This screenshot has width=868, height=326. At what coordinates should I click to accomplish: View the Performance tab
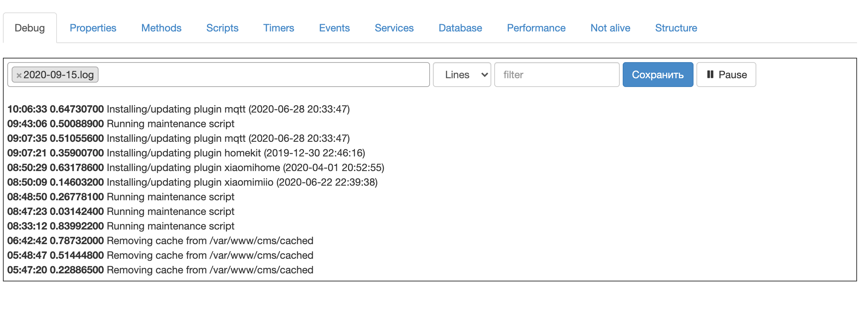(536, 28)
